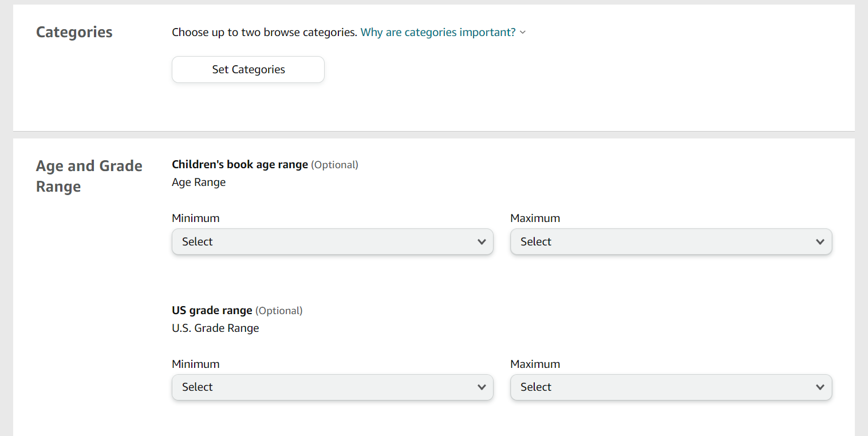Click the '(Optional)' label next to US grade range

(x=279, y=310)
